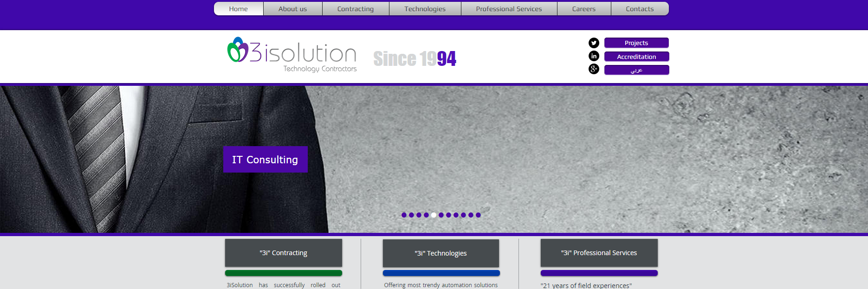This screenshot has height=289, width=868.
Task: Open the Twitter social icon
Action: [x=594, y=43]
